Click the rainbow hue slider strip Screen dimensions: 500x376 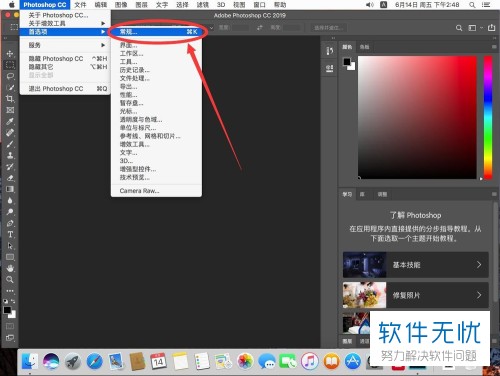click(x=488, y=117)
